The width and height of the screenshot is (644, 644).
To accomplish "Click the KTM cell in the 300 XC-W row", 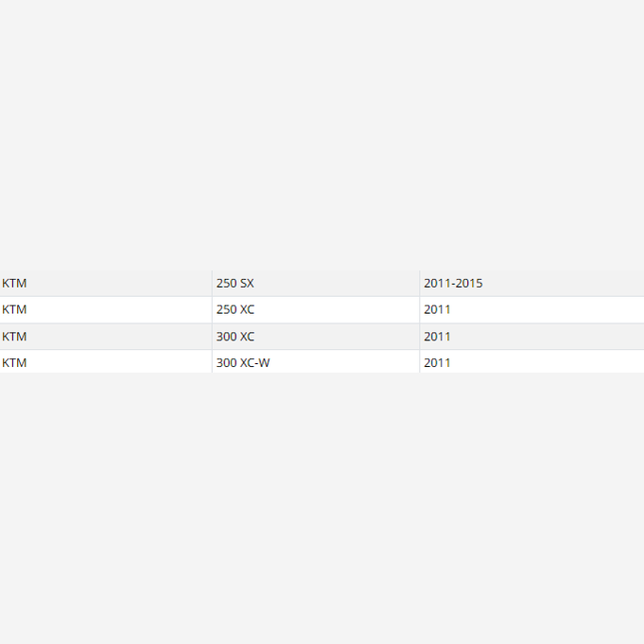I will tap(106, 362).
